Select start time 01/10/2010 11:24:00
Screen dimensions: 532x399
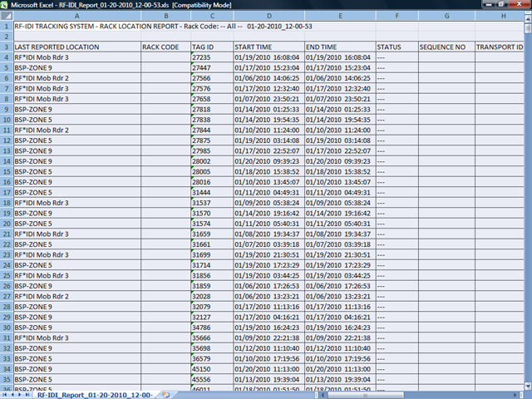[x=269, y=130]
